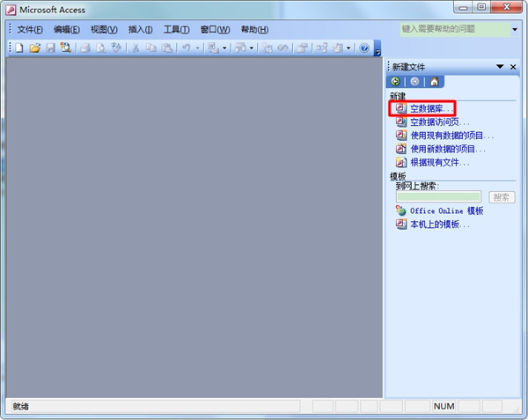Click the 使用现有数据的项目 link
The height and width of the screenshot is (420, 528).
pos(452,136)
